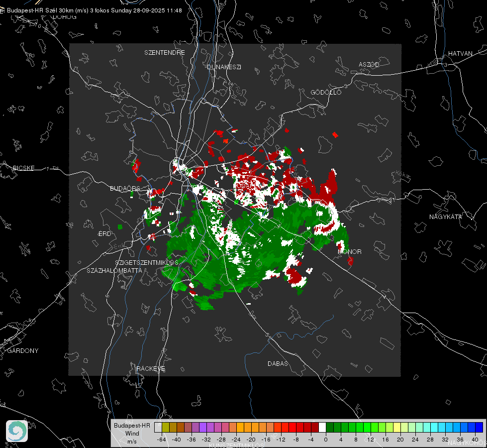Screen dimensions: 487x448
Task: Click the HATVAN map label
Action: pos(460,53)
